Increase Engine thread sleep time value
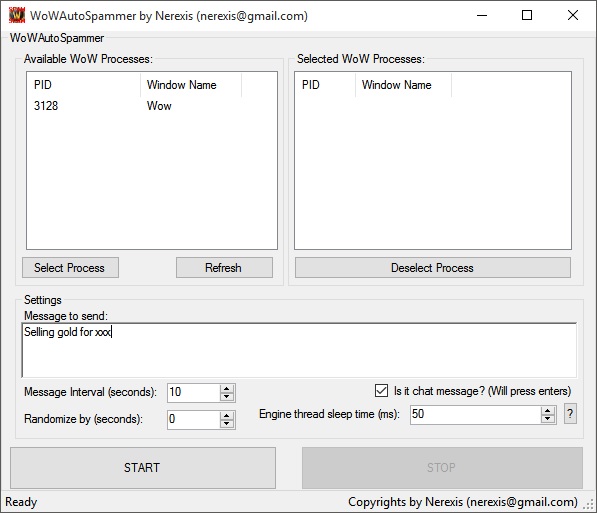This screenshot has height=513, width=597. coord(548,411)
